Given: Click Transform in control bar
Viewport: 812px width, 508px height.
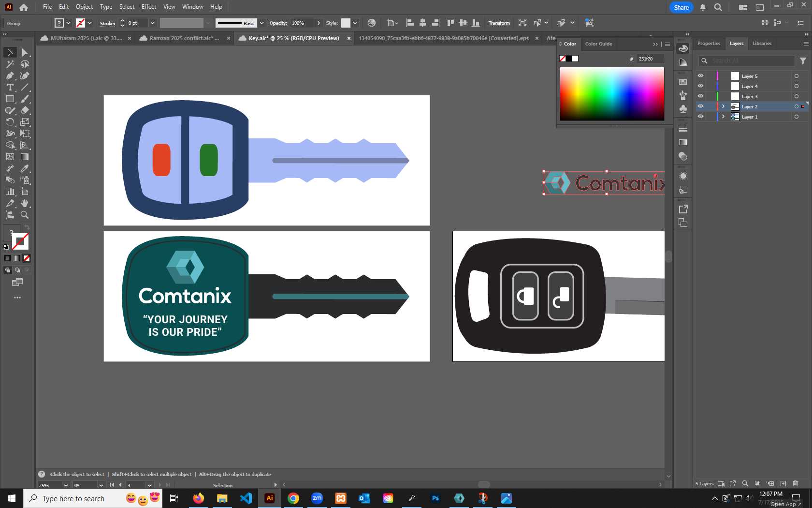Looking at the screenshot, I should pos(499,23).
